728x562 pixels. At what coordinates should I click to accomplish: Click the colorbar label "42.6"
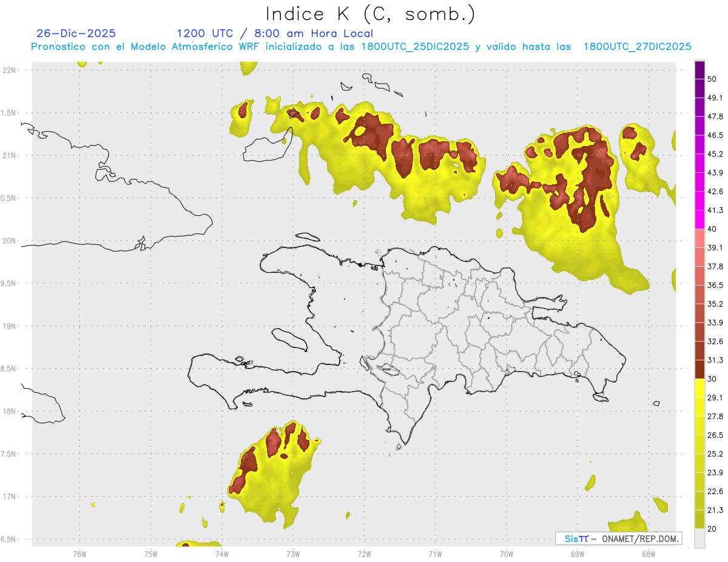click(x=715, y=192)
